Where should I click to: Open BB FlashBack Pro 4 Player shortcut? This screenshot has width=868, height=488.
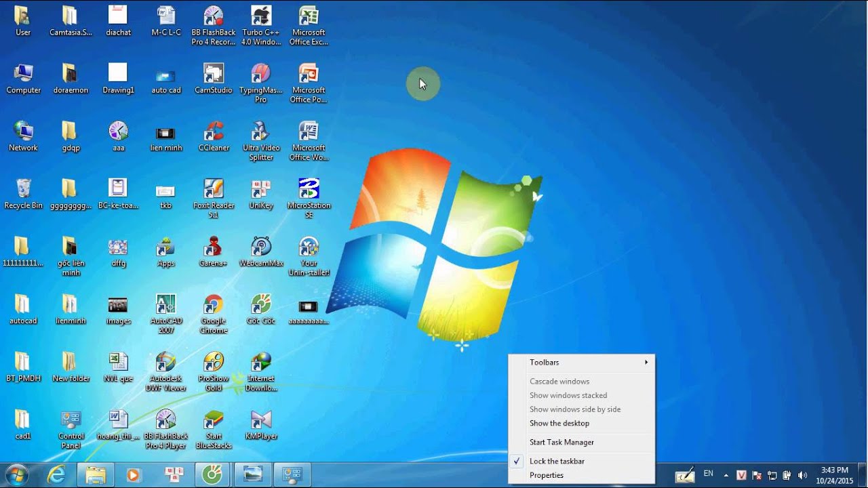[x=166, y=430]
